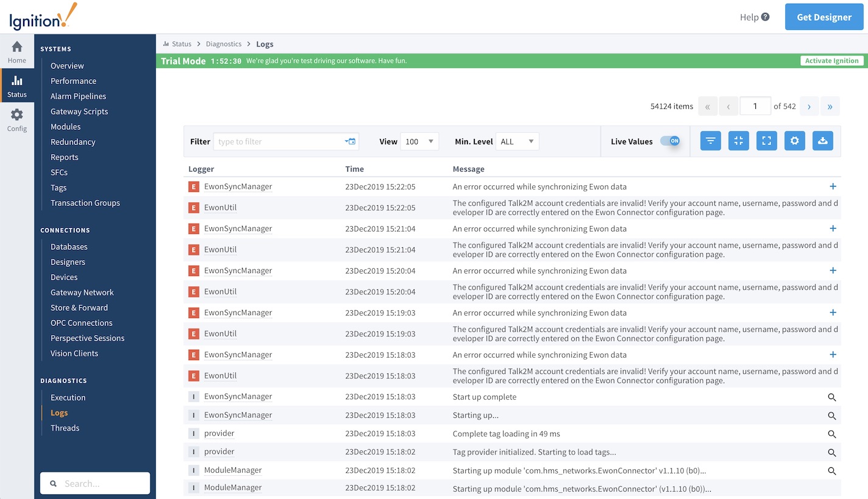Image resolution: width=868 pixels, height=499 pixels.
Task: Open Threads diagnostics page
Action: click(x=65, y=428)
